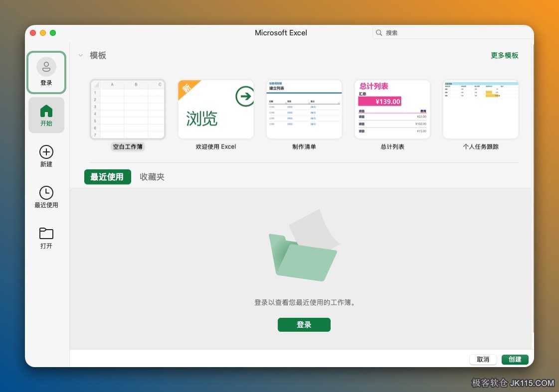Click the 总计列表 caption below the thumbnail
The image size is (559, 392).
(x=392, y=146)
